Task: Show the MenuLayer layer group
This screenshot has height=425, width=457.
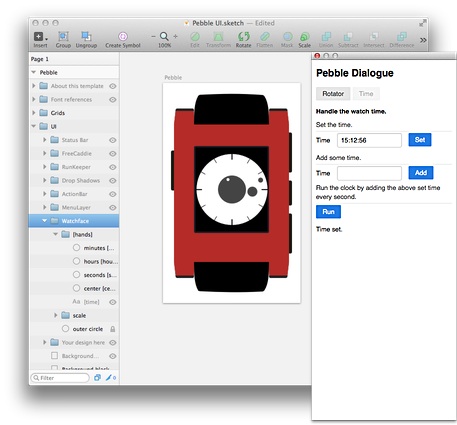Action: pyautogui.click(x=113, y=207)
